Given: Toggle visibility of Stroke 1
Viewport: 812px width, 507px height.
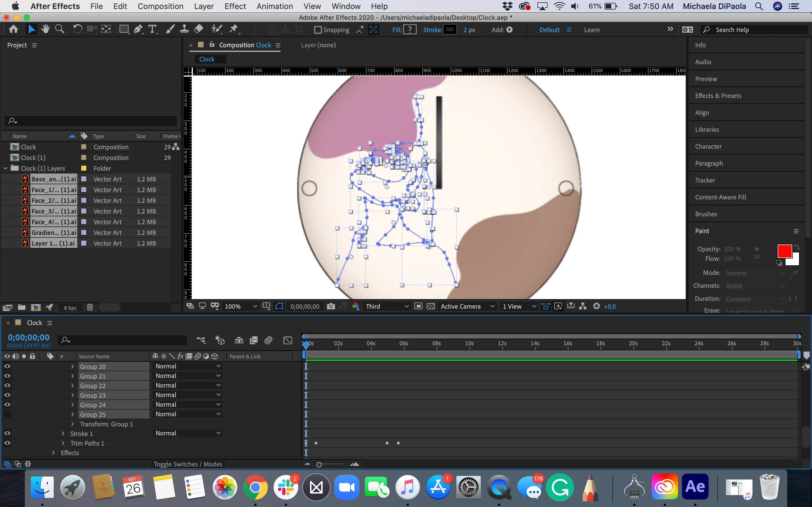Looking at the screenshot, I should [x=7, y=433].
